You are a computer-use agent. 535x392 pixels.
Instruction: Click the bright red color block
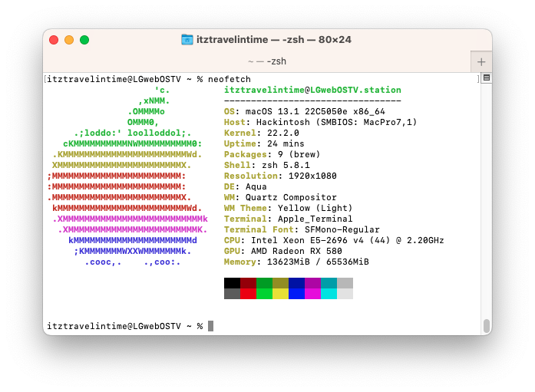(248, 294)
